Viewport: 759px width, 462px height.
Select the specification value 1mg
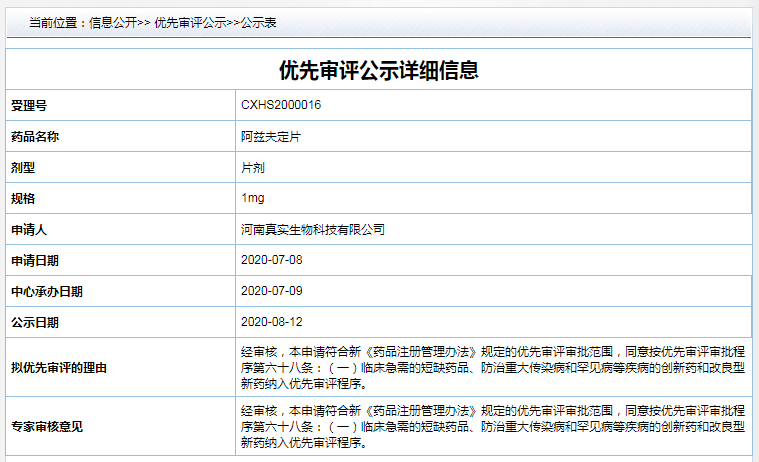[253, 198]
